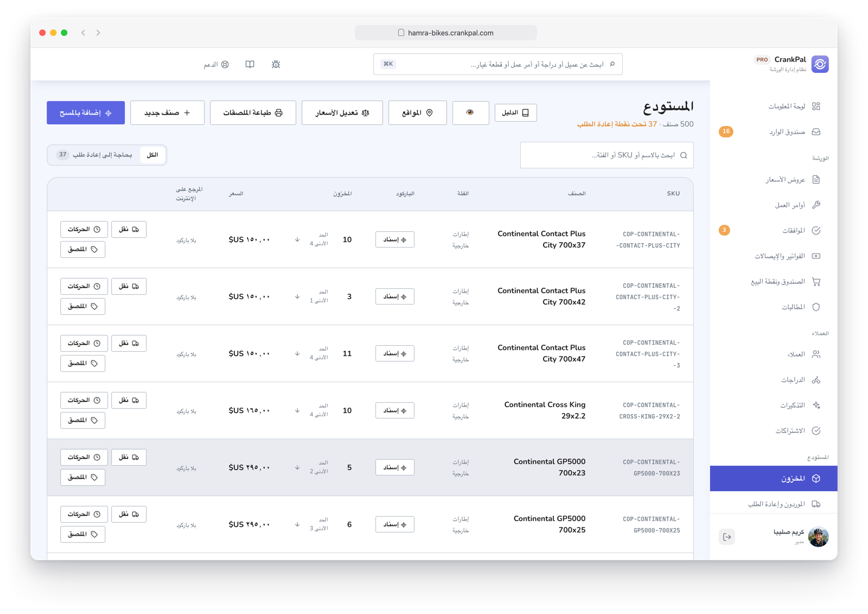Select المخزون in the sidebar
This screenshot has height=614, width=868.
tap(774, 478)
